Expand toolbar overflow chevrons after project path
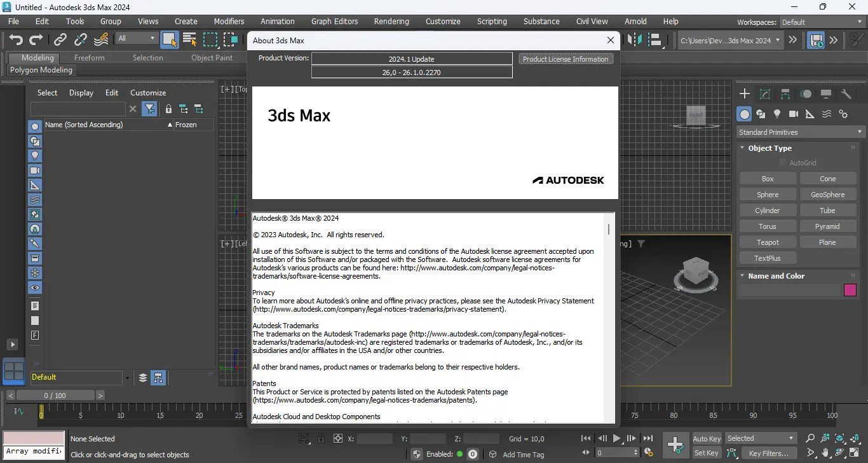The image size is (868, 463). point(793,39)
